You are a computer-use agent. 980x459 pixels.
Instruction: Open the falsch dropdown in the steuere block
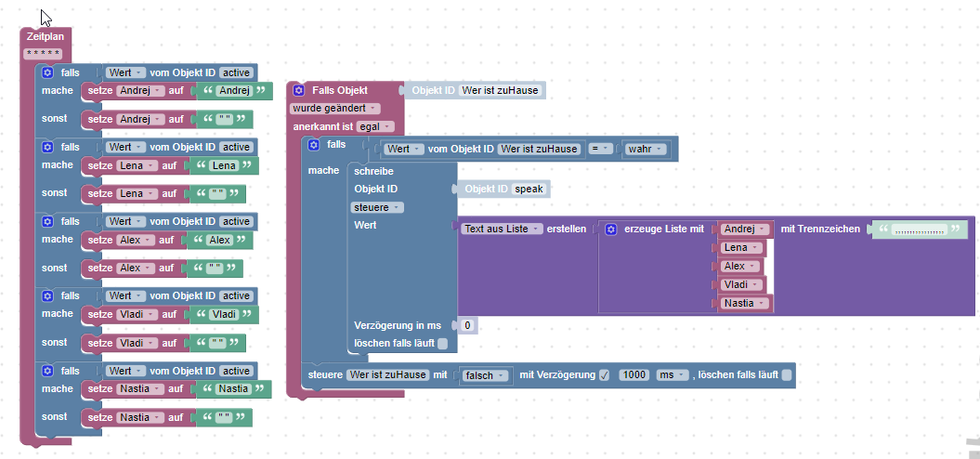pos(486,375)
